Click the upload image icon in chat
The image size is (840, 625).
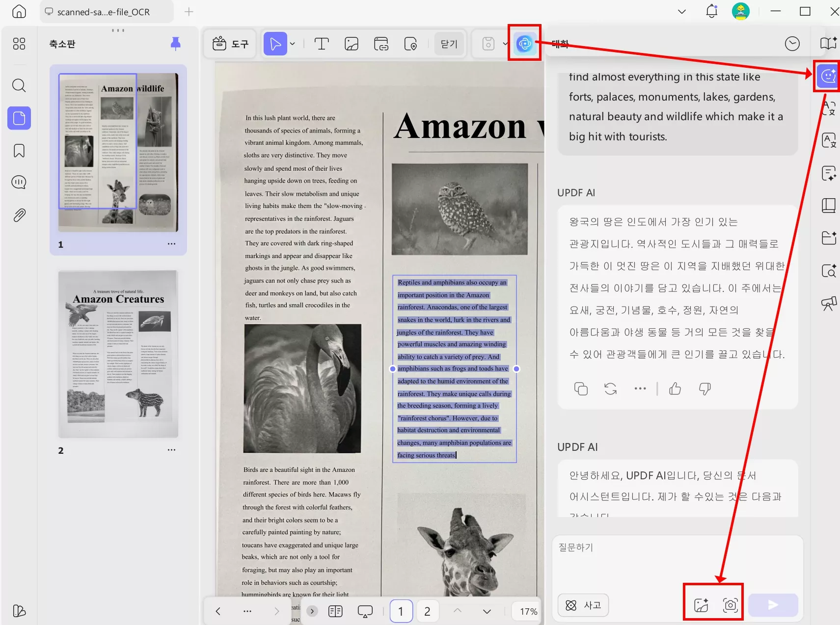tap(701, 605)
